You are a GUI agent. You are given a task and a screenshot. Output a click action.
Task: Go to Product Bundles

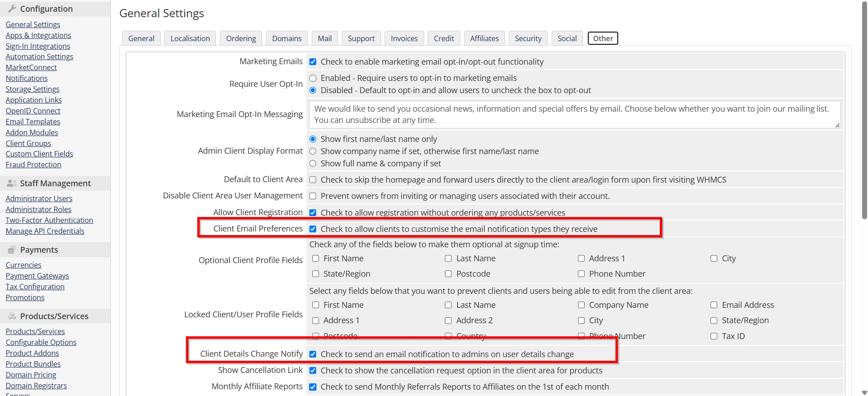33,364
